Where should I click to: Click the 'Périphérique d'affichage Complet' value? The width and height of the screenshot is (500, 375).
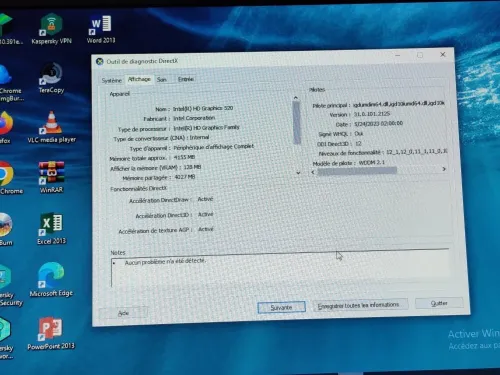pyautogui.click(x=214, y=147)
